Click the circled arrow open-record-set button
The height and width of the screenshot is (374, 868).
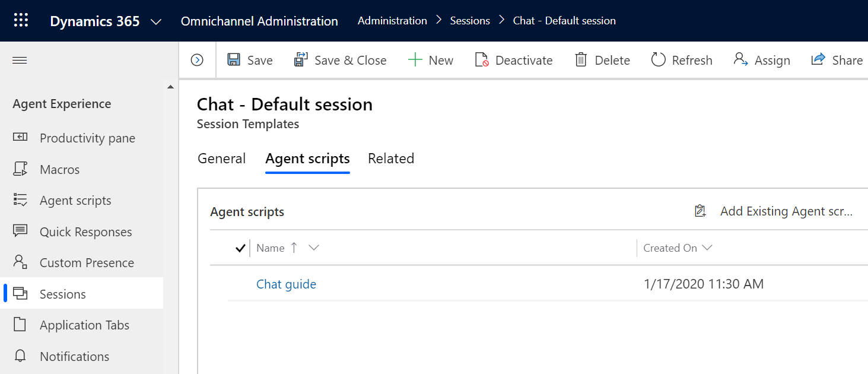[x=197, y=60]
